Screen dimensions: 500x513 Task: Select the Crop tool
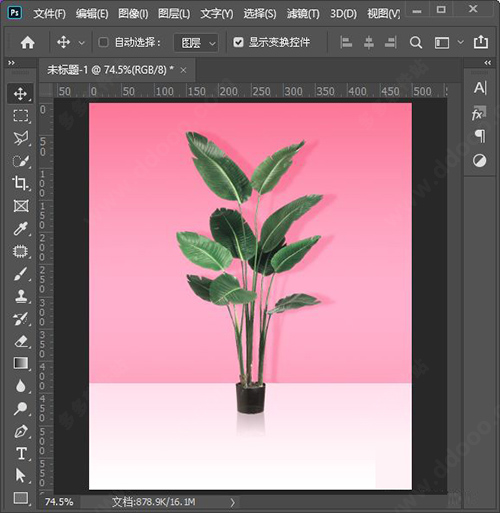click(20, 183)
